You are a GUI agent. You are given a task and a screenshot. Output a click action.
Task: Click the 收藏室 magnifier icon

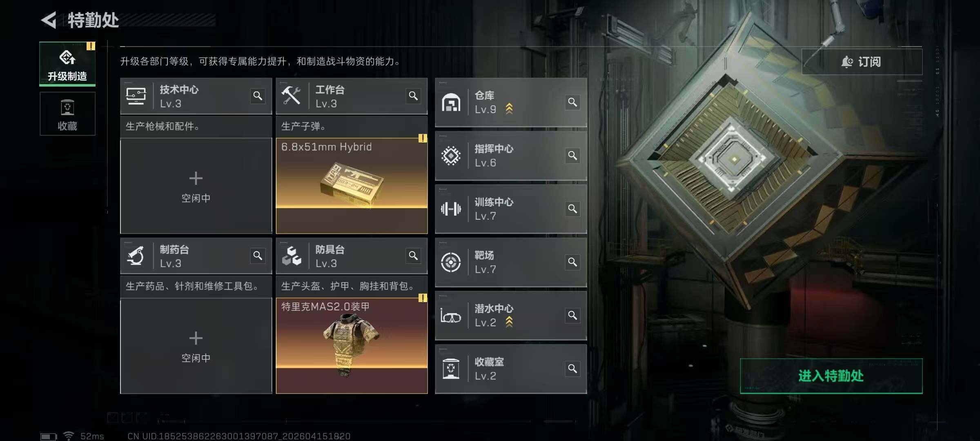(x=572, y=369)
